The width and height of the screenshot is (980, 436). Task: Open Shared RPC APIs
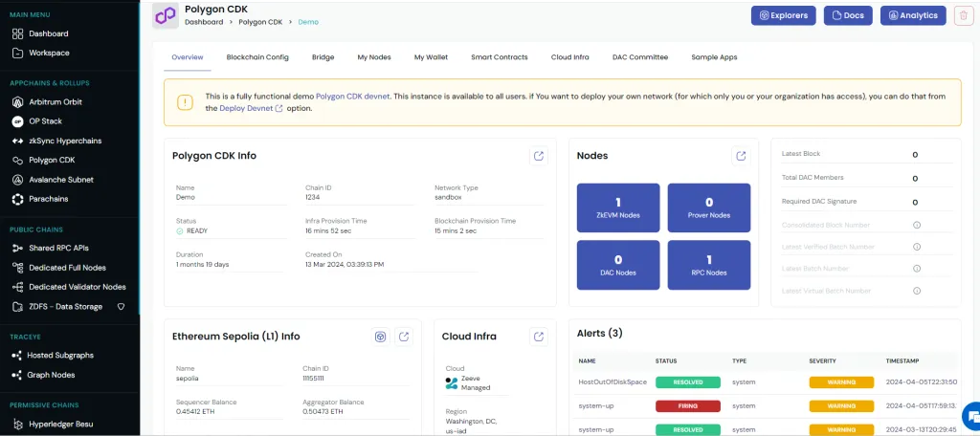pos(51,248)
